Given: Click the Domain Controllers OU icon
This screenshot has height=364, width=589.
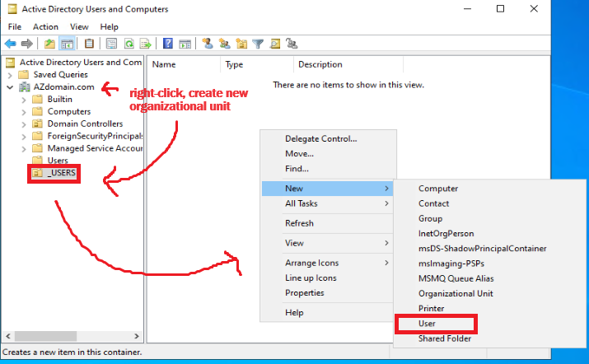Looking at the screenshot, I should click(x=37, y=124).
